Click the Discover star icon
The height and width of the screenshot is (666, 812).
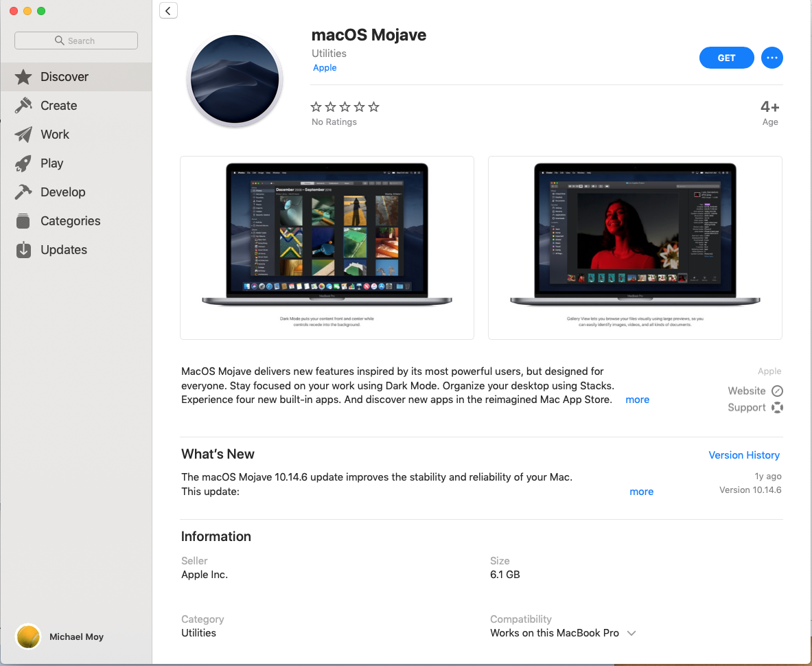tap(23, 77)
